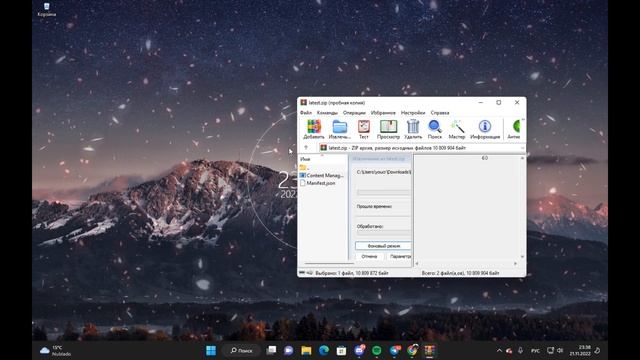Click the latest.zip archive path field
The height and width of the screenshot is (360, 640).
tap(420, 148)
